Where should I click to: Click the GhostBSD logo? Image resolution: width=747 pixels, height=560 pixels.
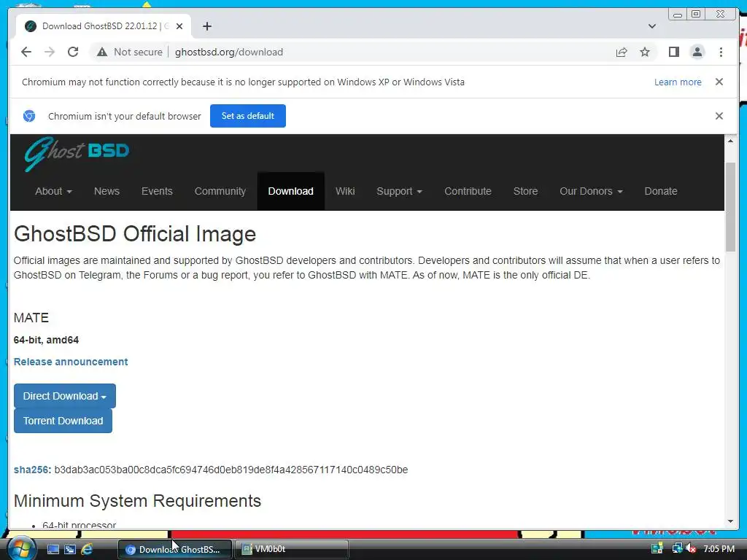pos(77,153)
